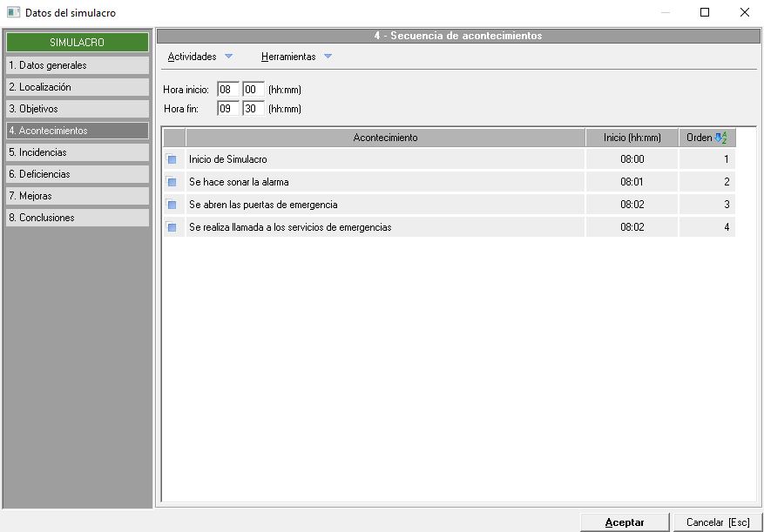Click the square icon beside Se abren las puertas

click(x=172, y=205)
